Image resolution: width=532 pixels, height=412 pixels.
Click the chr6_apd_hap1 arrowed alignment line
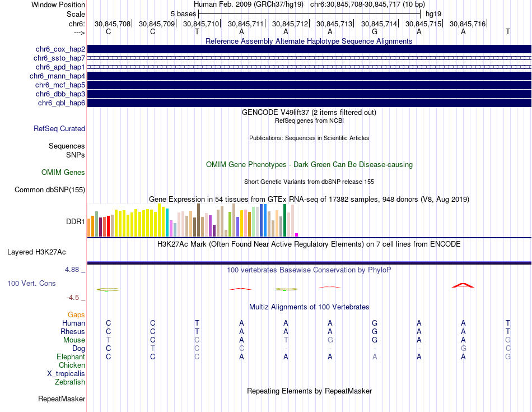tap(309, 67)
